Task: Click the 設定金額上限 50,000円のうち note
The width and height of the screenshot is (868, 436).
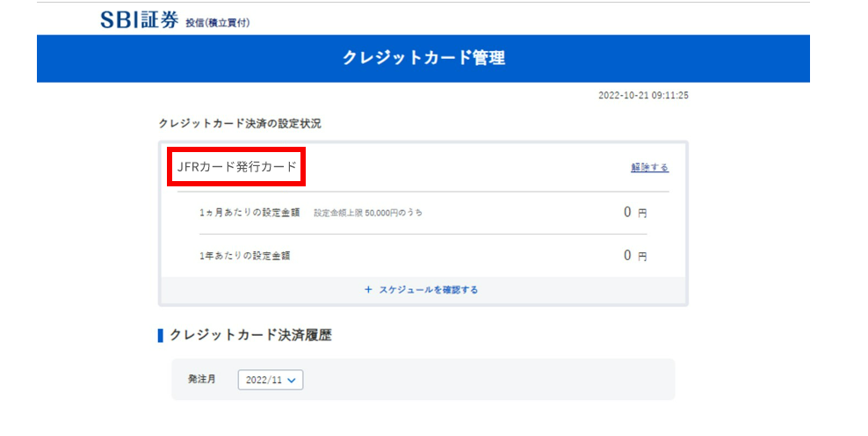Action: coord(368,213)
